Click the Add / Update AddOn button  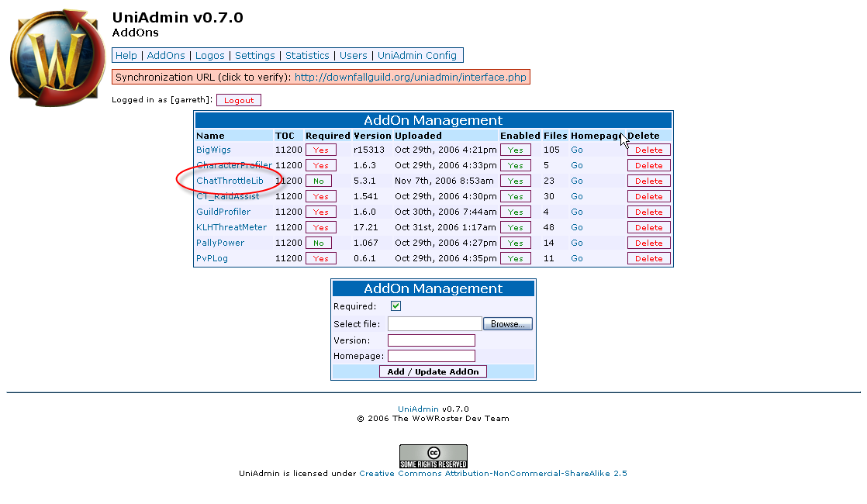(x=433, y=371)
